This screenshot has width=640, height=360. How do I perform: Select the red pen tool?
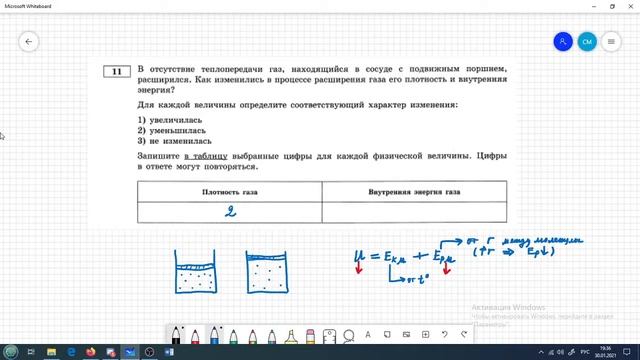195,336
